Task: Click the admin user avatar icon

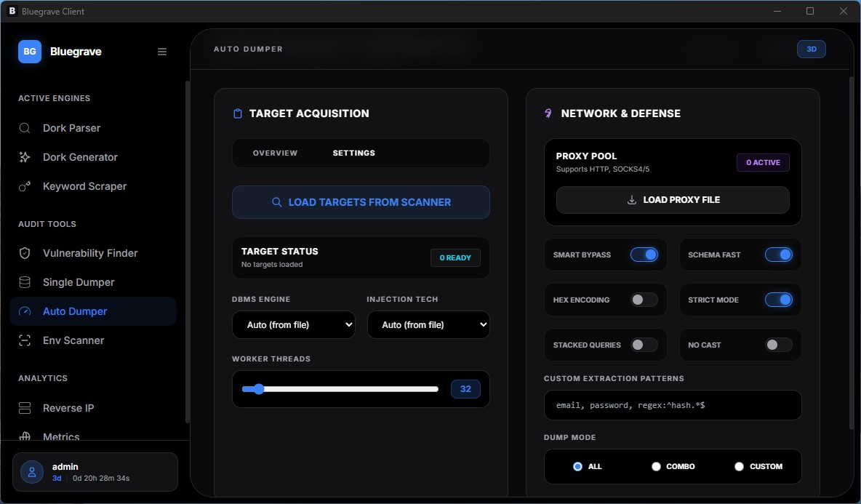Action: pyautogui.click(x=32, y=472)
